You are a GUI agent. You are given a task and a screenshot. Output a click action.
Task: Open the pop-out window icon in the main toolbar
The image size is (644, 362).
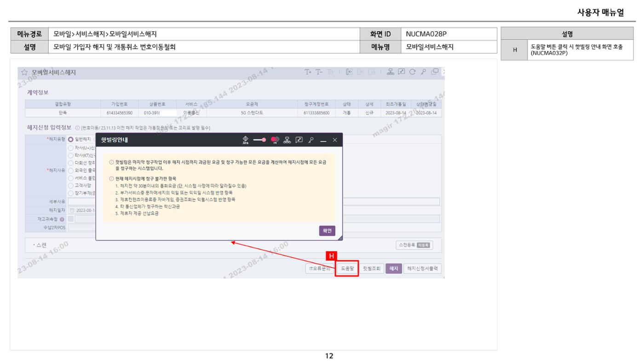[434, 72]
